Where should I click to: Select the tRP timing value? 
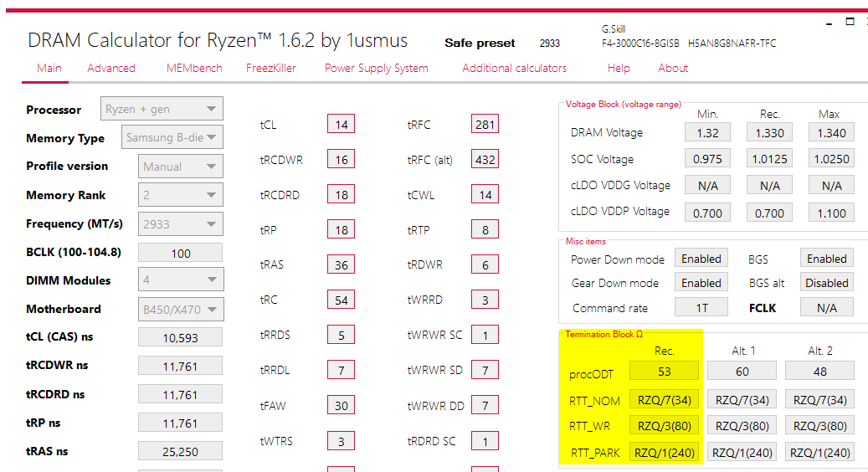click(341, 229)
